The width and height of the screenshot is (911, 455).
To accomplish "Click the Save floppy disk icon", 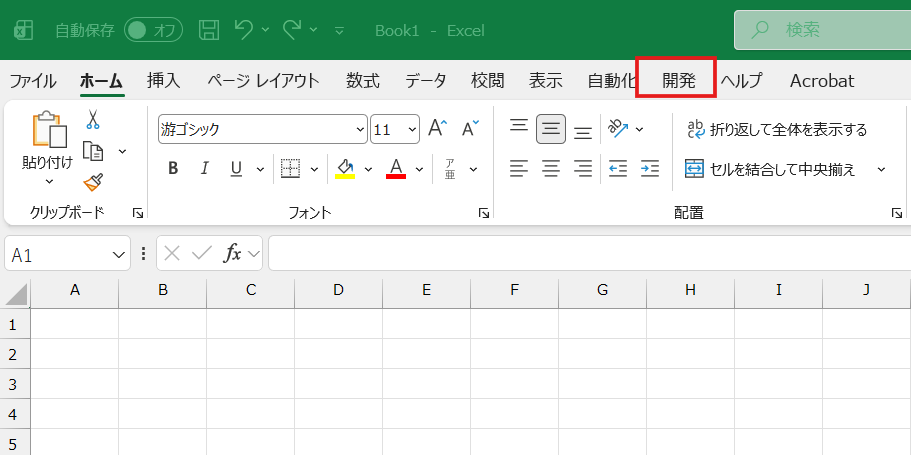I will point(209,30).
